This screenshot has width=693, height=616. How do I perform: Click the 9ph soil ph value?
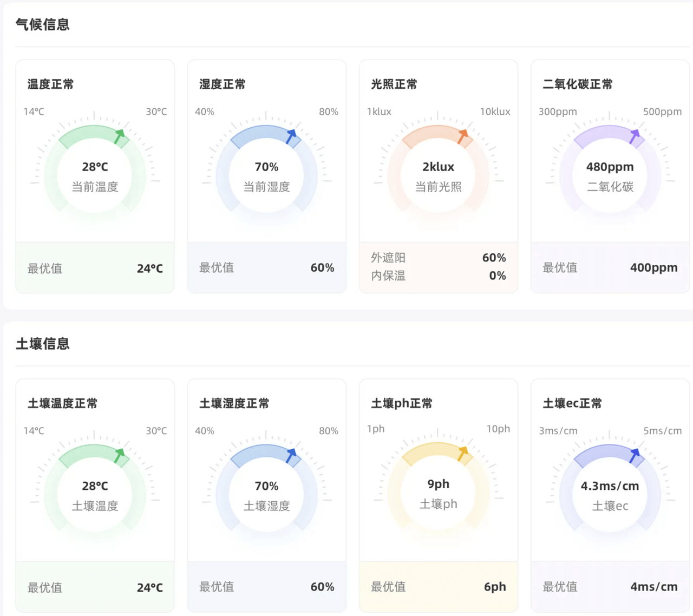[438, 484]
